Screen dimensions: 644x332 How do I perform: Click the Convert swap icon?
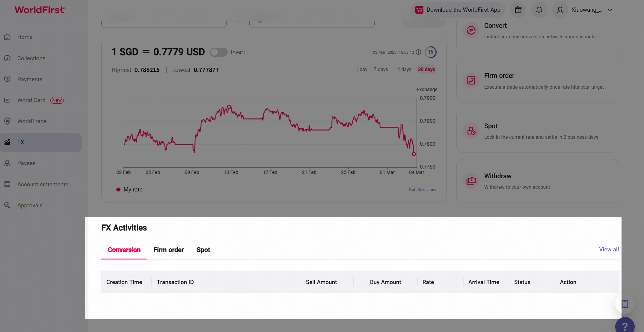tap(471, 30)
